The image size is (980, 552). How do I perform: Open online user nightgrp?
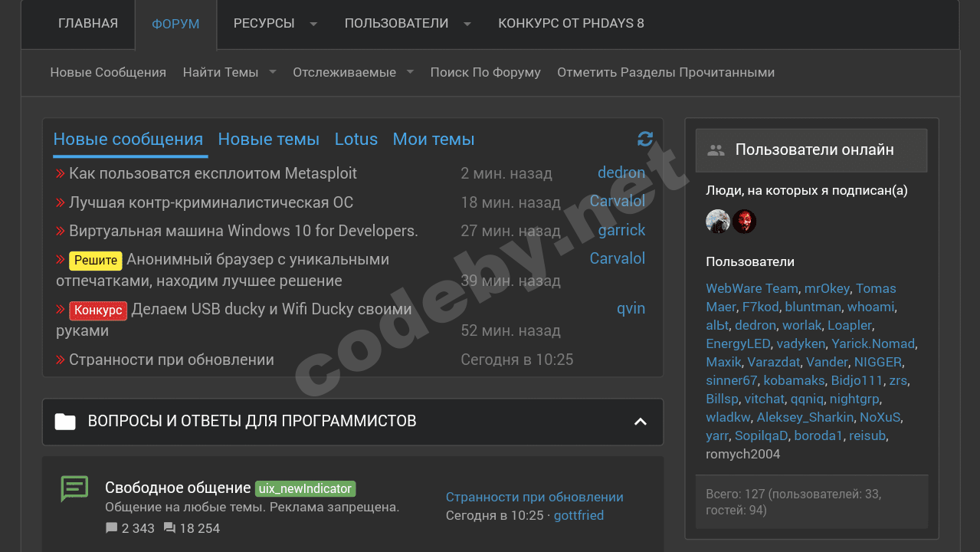coord(855,399)
